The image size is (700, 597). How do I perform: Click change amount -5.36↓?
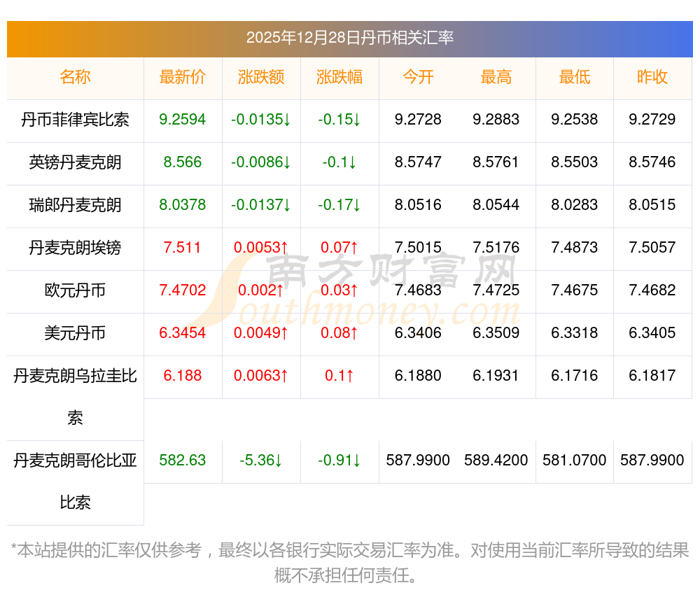[261, 460]
